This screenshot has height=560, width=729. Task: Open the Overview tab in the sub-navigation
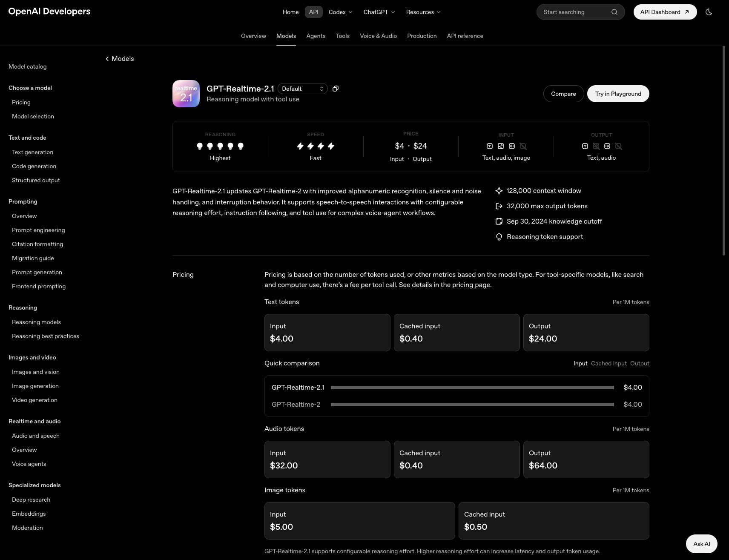pos(253,36)
